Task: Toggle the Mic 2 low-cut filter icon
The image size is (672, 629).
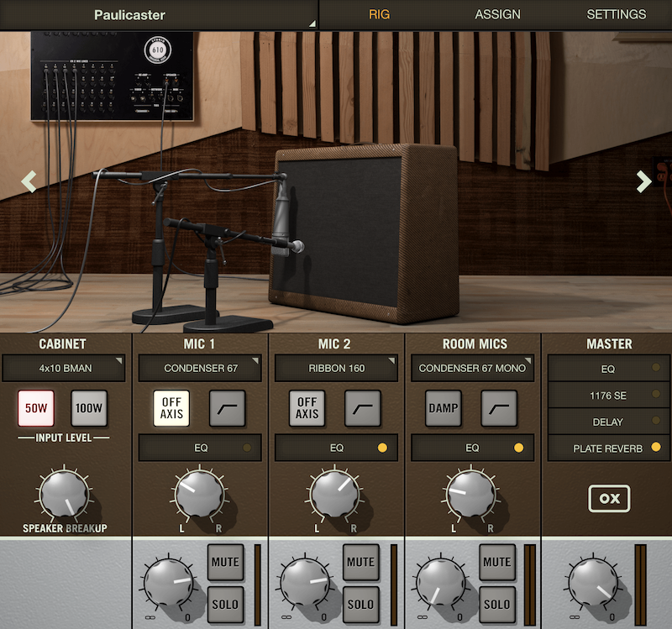Action: [x=363, y=408]
